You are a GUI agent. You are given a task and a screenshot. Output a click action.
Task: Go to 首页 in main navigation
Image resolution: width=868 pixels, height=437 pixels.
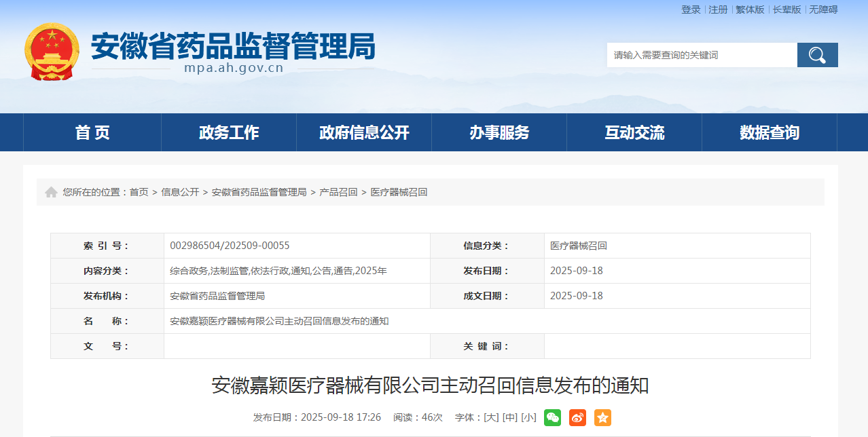coord(92,132)
